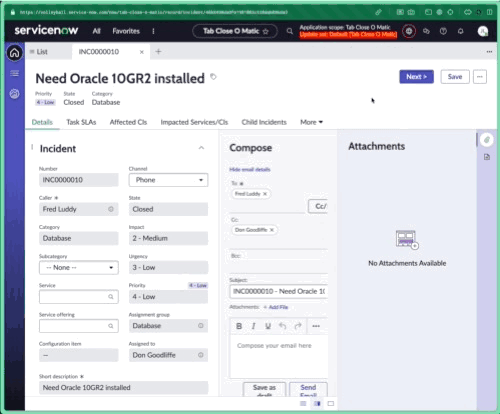
Task: Remove Don Goodliffe from Cc recipients
Action: [272, 230]
